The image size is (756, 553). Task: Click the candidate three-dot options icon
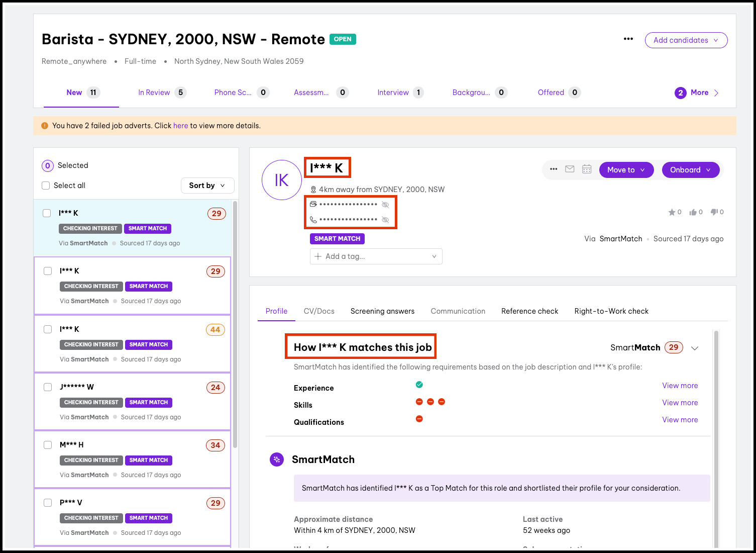point(554,169)
